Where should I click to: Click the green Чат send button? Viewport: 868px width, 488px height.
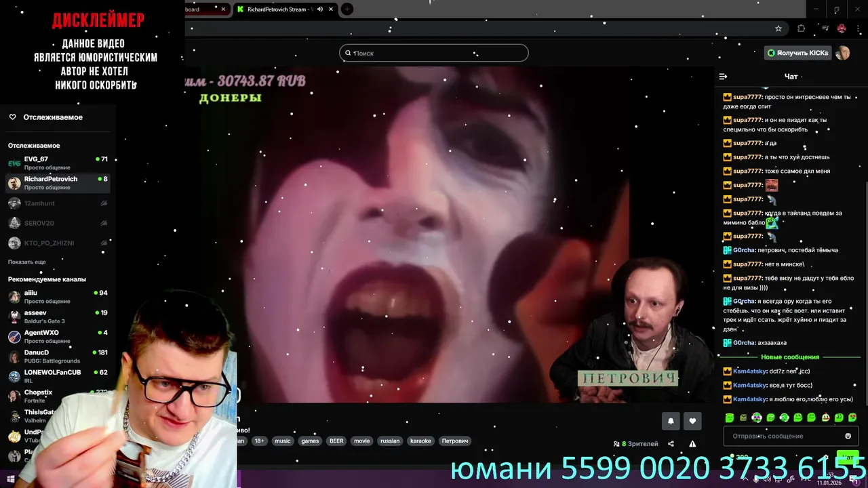click(x=846, y=457)
